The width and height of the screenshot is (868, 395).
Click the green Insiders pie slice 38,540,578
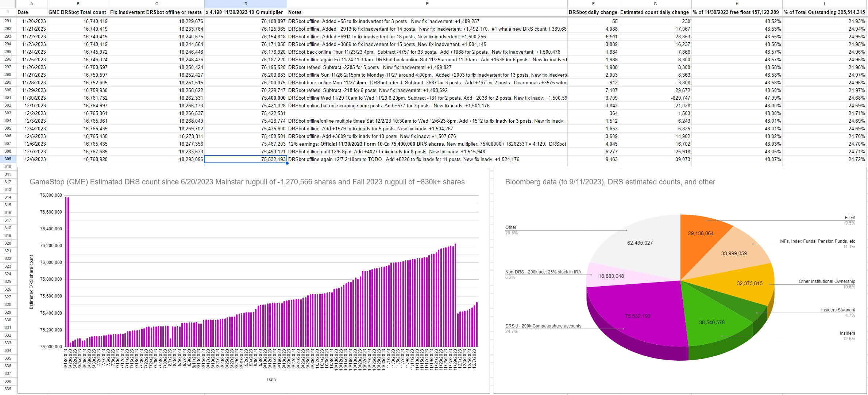pyautogui.click(x=711, y=322)
